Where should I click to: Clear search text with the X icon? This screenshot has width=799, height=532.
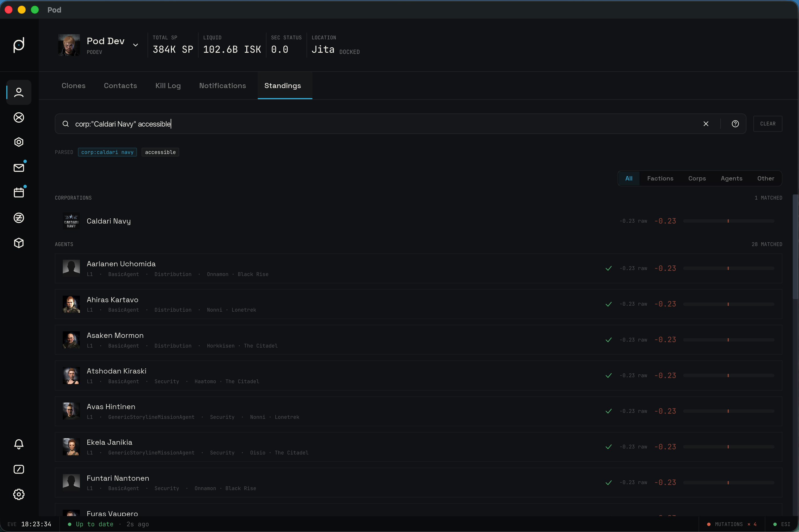pyautogui.click(x=706, y=124)
